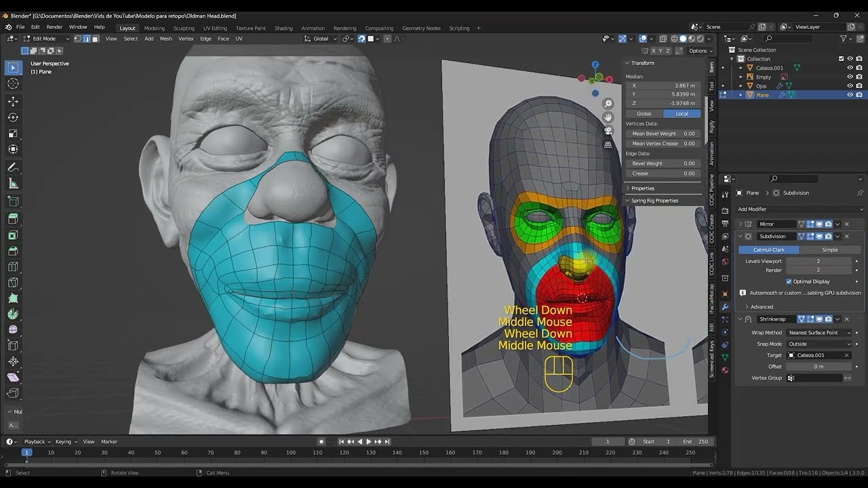Open Global transform orientation dropdown
The width and height of the screenshot is (868, 488).
321,39
